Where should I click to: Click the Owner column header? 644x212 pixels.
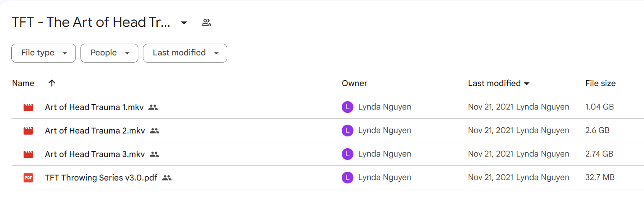[354, 83]
